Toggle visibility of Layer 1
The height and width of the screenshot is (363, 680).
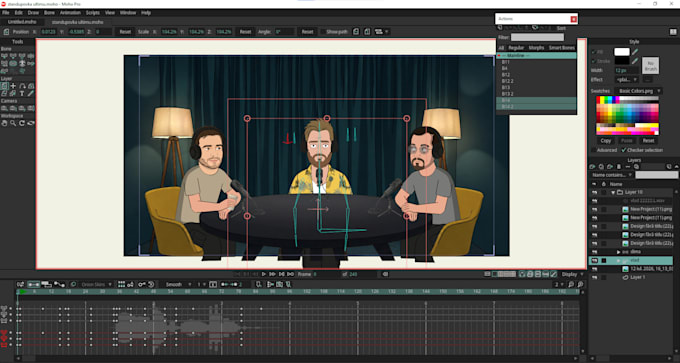(x=595, y=277)
